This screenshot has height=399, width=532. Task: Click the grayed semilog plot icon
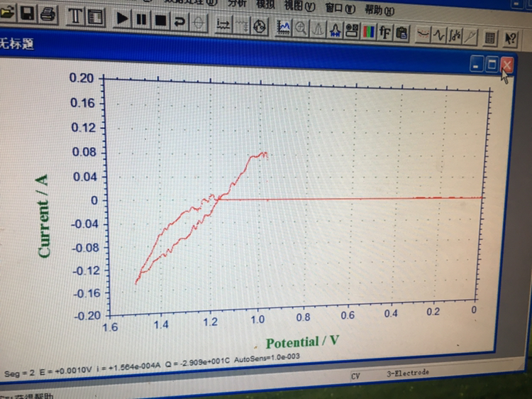tap(470, 37)
